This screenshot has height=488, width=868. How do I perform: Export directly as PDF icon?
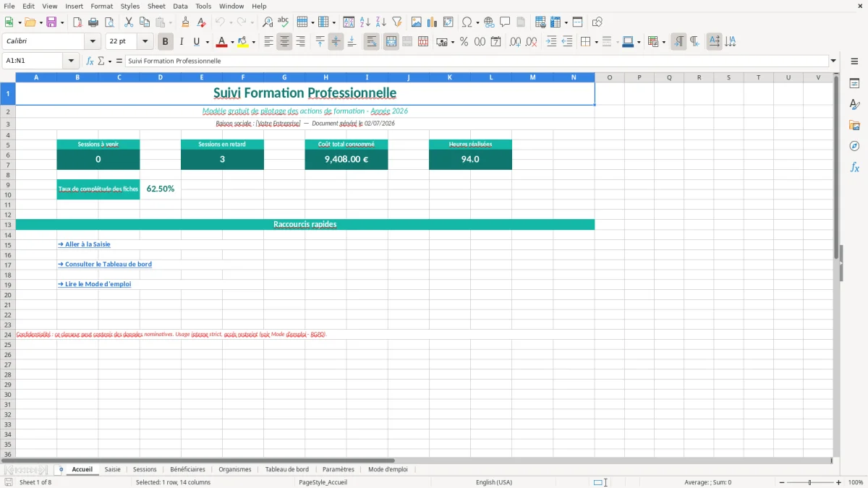point(77,22)
